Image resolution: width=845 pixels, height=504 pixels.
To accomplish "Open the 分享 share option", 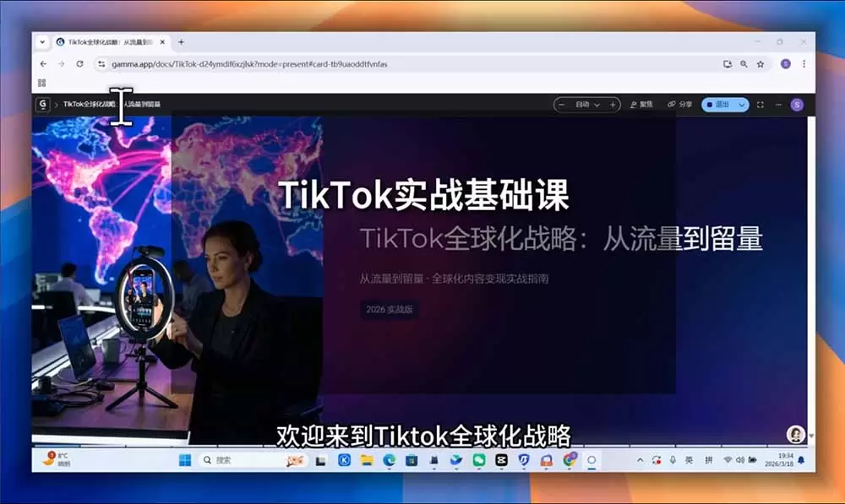I will click(x=679, y=105).
